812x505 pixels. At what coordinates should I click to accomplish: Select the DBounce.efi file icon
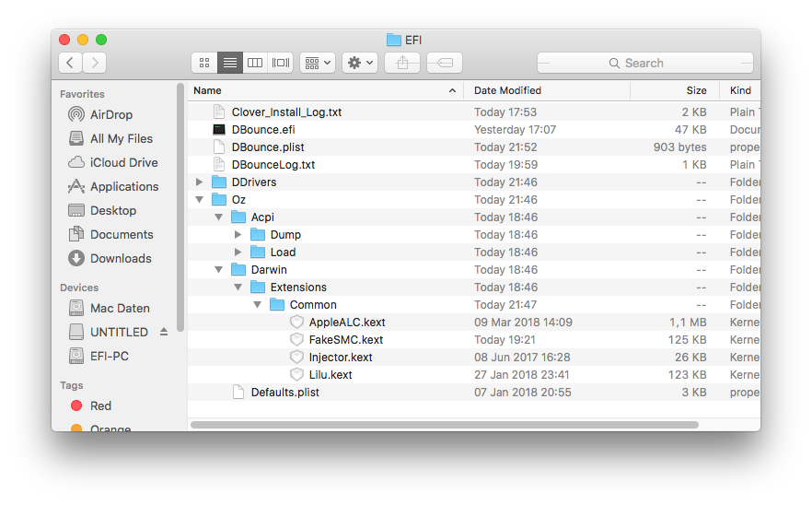click(219, 130)
